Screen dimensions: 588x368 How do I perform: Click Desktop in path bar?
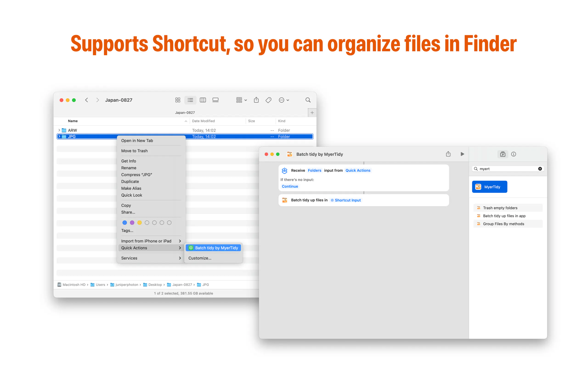point(152,285)
